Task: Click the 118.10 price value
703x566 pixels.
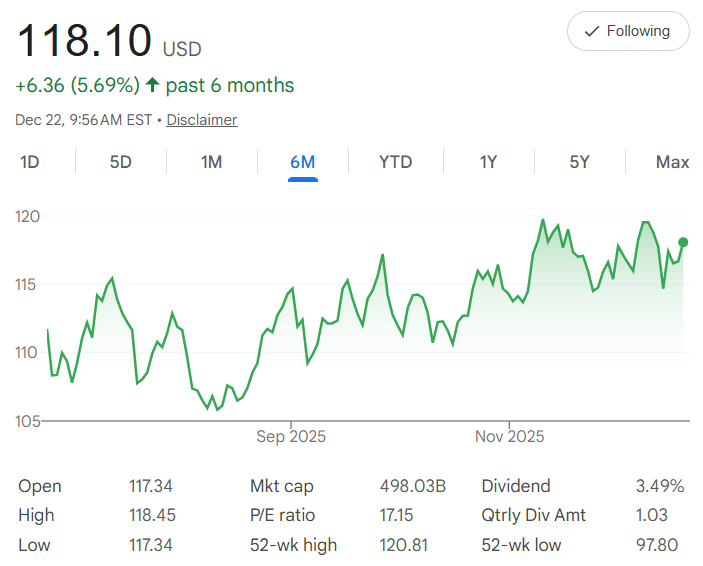Action: tap(85, 40)
